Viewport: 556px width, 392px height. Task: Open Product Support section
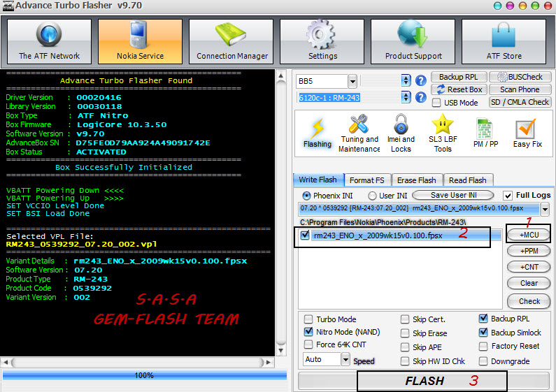tap(413, 41)
